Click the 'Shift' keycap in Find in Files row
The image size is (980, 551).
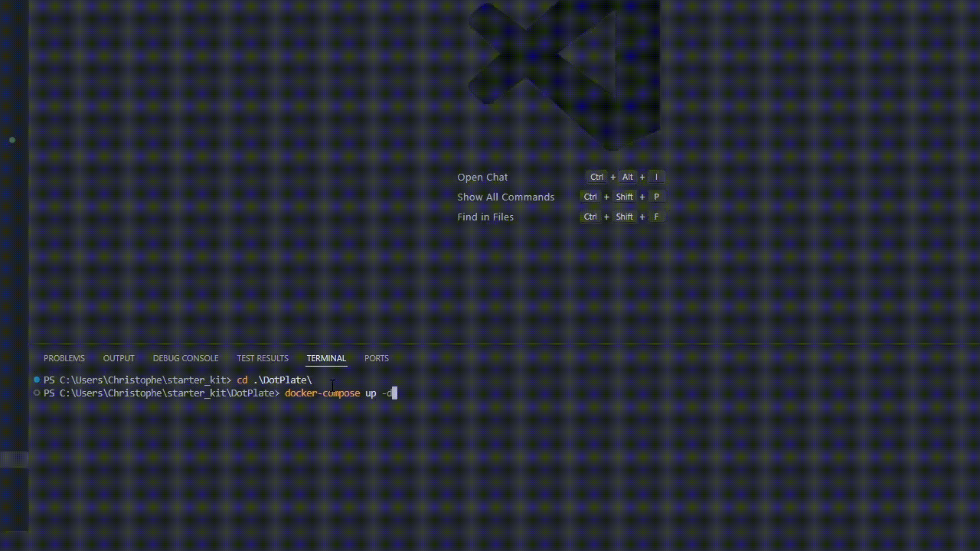(624, 216)
